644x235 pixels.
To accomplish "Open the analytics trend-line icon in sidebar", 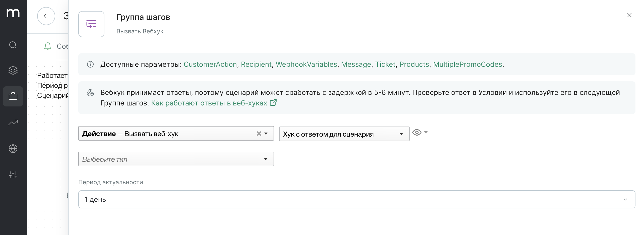I will point(13,123).
